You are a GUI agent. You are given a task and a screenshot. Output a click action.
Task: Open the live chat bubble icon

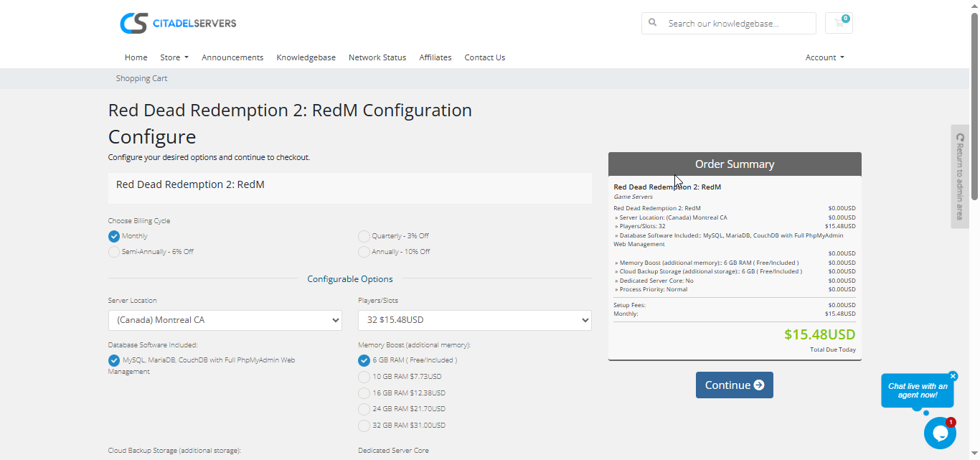pos(939,433)
